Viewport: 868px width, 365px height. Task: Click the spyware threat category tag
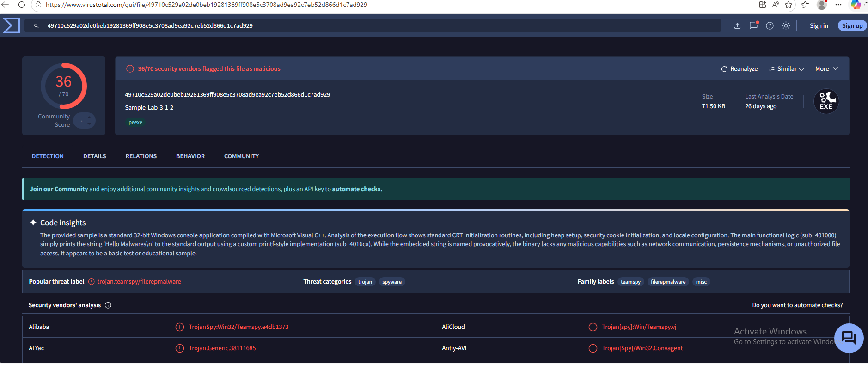(x=392, y=282)
